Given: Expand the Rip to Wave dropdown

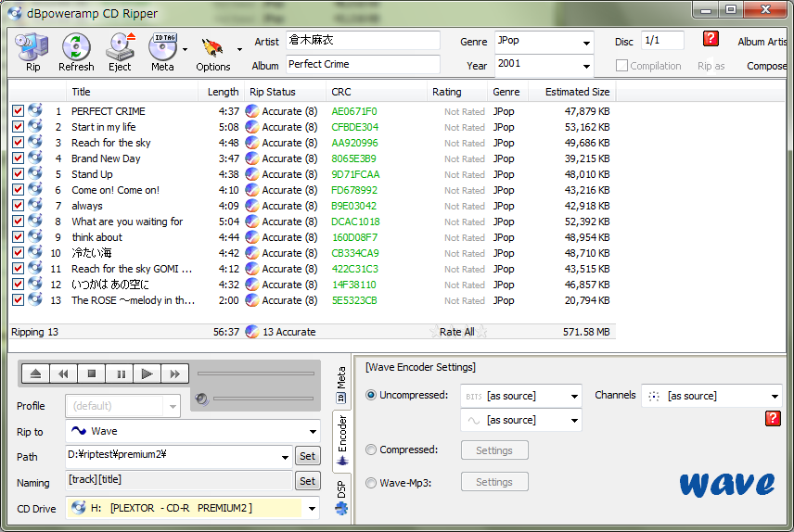Looking at the screenshot, I should (x=313, y=432).
